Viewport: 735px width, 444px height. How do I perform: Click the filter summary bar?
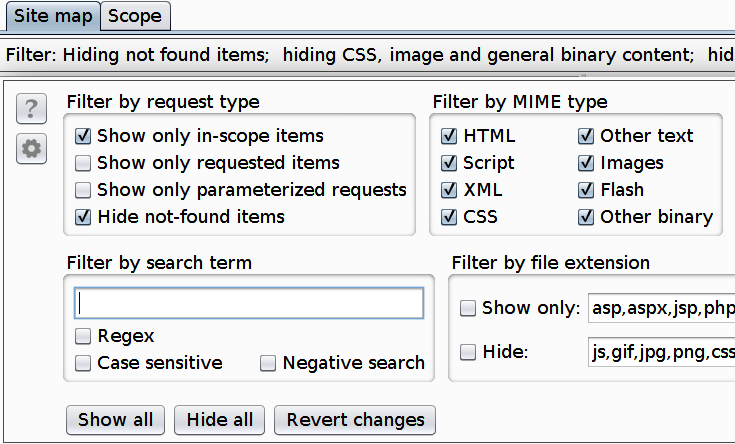367,56
